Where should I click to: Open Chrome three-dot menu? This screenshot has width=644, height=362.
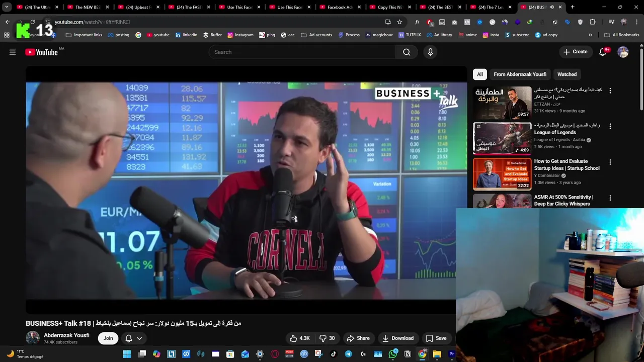click(636, 22)
